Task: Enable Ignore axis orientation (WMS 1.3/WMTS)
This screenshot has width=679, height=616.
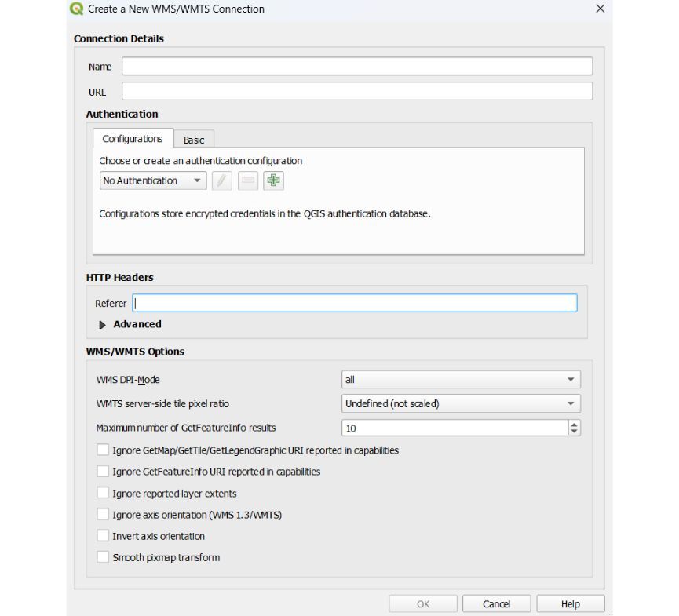Action: [x=103, y=515]
